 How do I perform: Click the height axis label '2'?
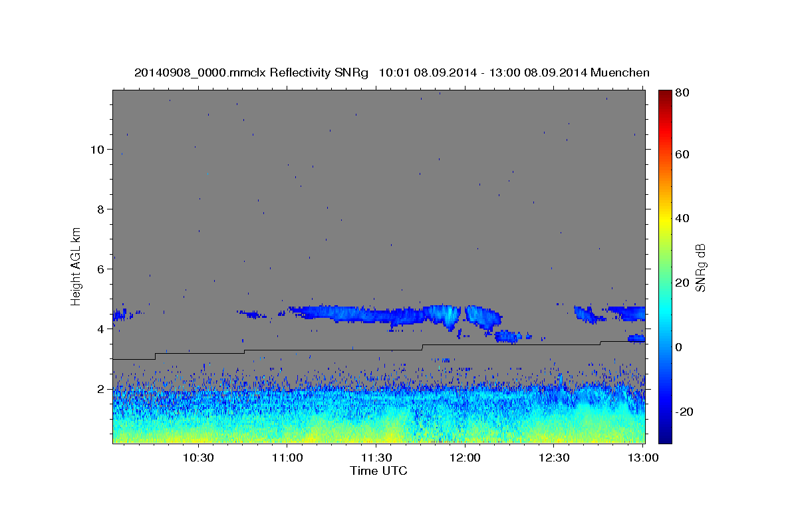coord(100,389)
